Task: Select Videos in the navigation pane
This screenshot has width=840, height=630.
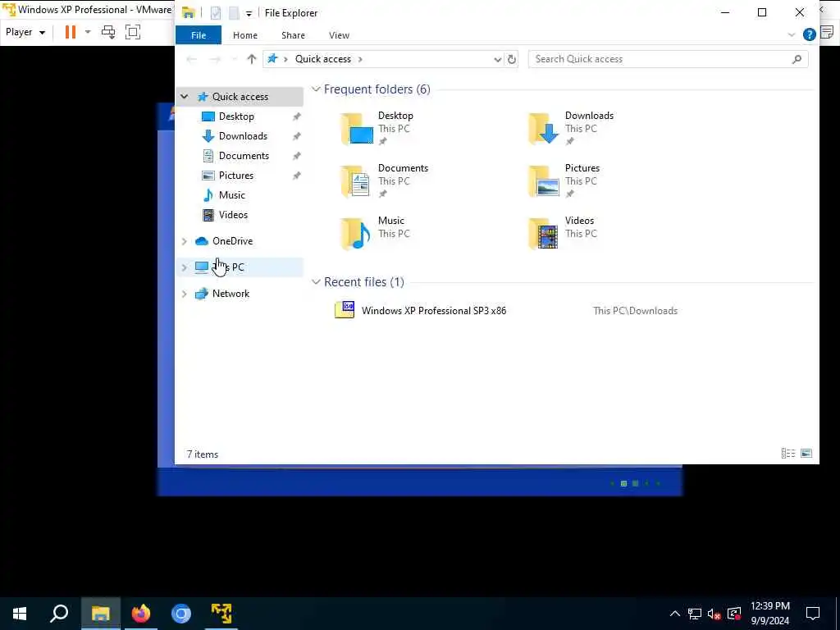Action: point(233,215)
